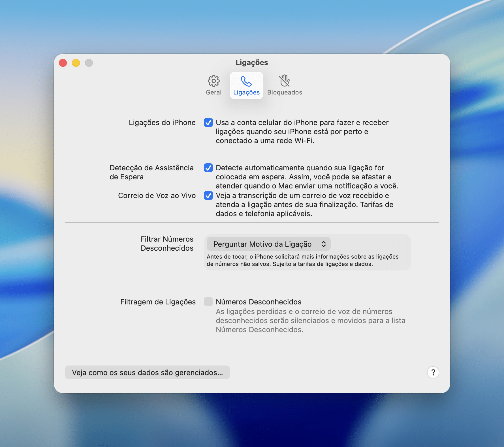Screen dimensions: 504x447
Task: Click Veja como os seus dados são gerenciados
Action: (x=147, y=372)
